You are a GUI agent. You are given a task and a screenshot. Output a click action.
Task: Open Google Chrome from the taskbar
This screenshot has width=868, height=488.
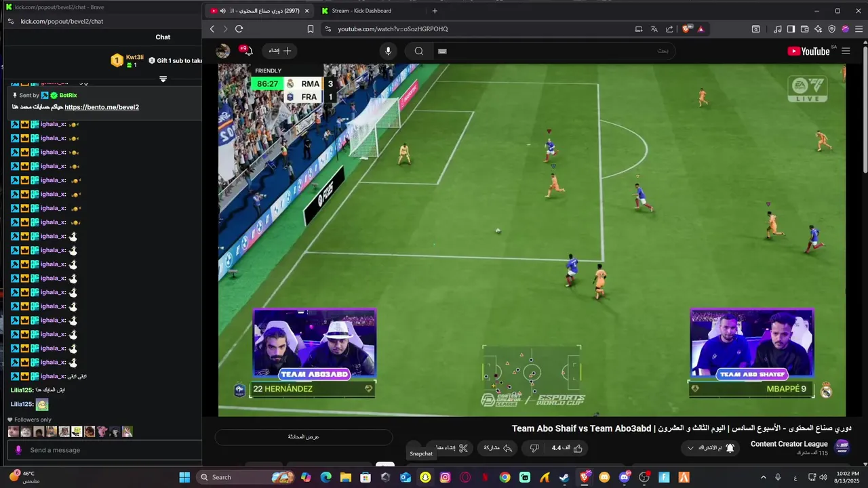505,477
